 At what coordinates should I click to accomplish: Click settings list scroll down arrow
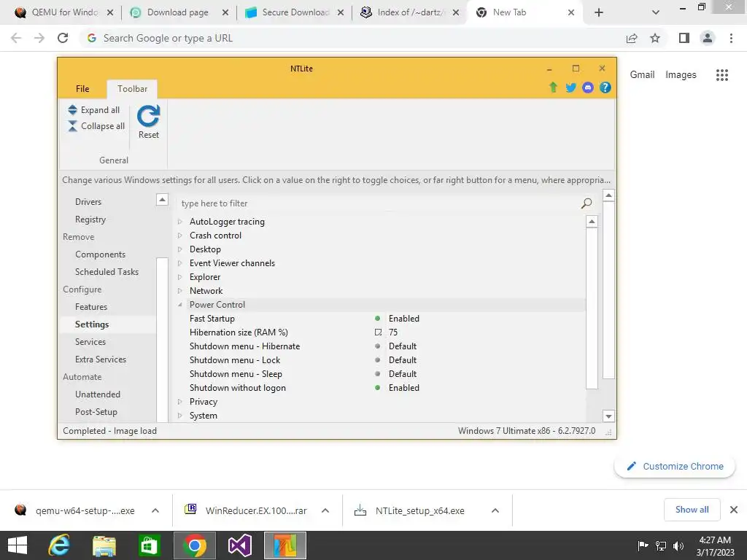point(608,416)
